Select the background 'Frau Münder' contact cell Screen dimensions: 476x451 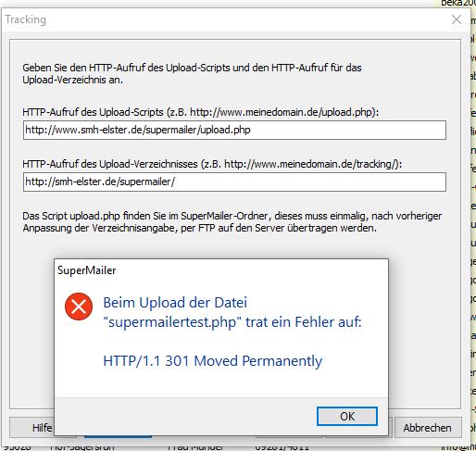coord(195,447)
